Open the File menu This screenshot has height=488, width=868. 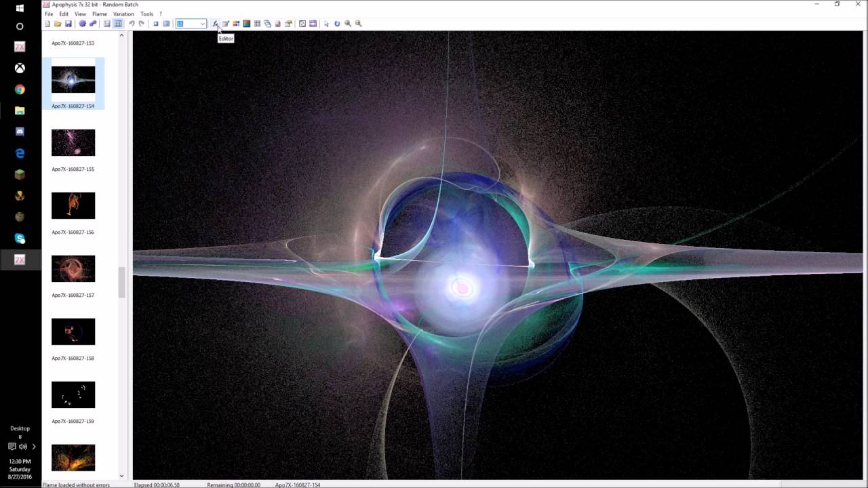pyautogui.click(x=49, y=14)
